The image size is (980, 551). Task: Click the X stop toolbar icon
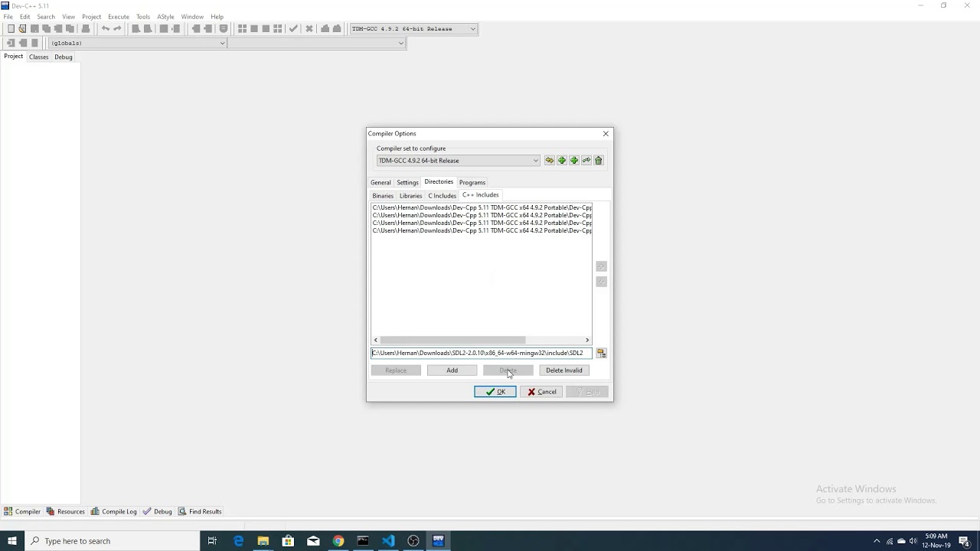[x=309, y=29]
